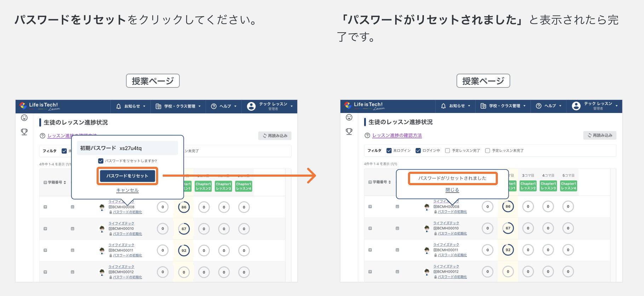
Task: Toggle the パスワードをリセットしますか? checkbox
Action: point(100,161)
